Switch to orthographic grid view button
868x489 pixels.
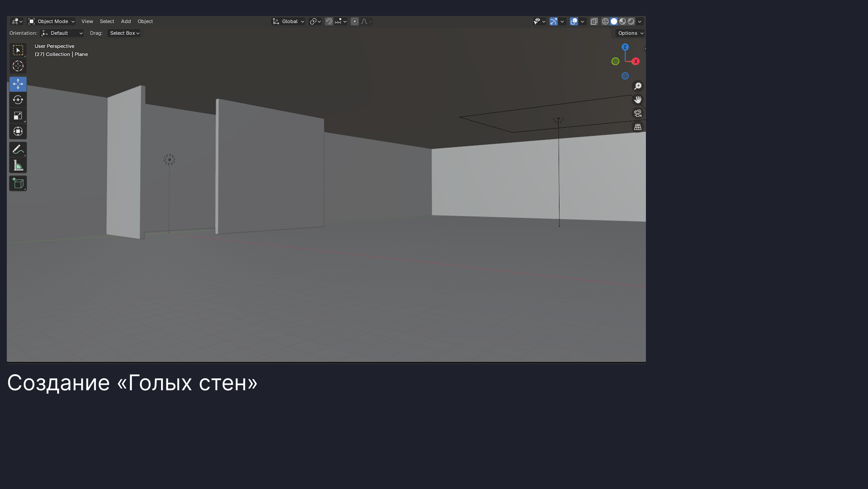(638, 127)
